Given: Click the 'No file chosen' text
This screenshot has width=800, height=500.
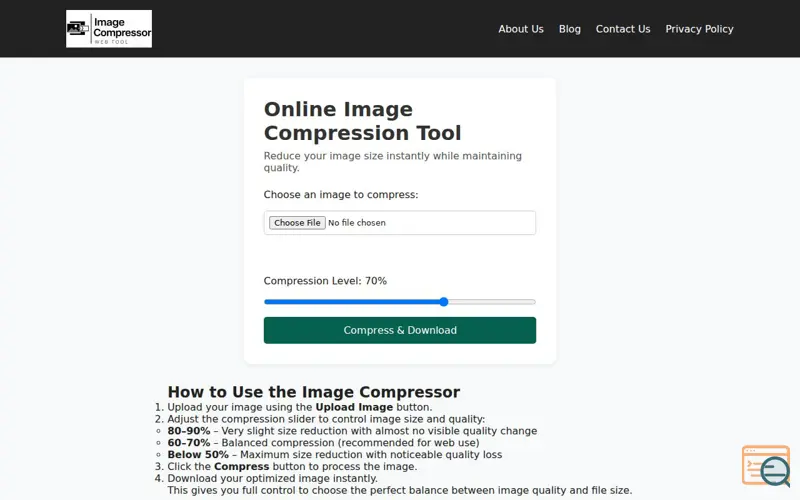Looking at the screenshot, I should pyautogui.click(x=357, y=223).
